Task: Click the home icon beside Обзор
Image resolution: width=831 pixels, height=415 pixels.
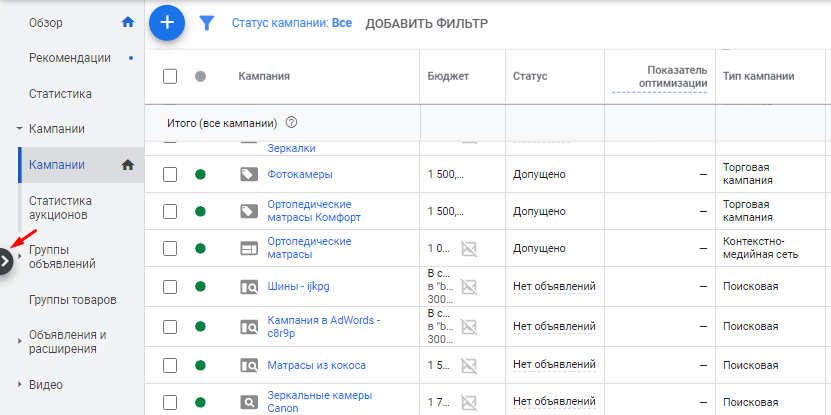Action: [127, 21]
